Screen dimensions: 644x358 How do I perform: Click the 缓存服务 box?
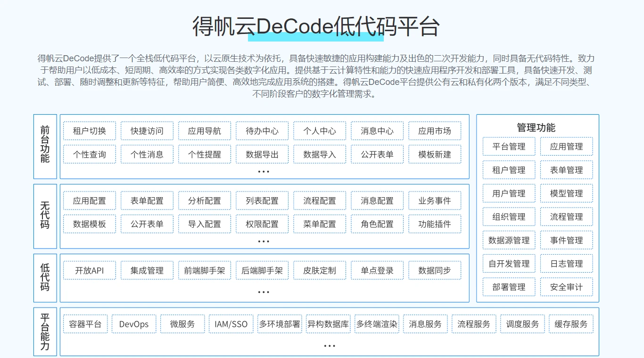tap(571, 325)
